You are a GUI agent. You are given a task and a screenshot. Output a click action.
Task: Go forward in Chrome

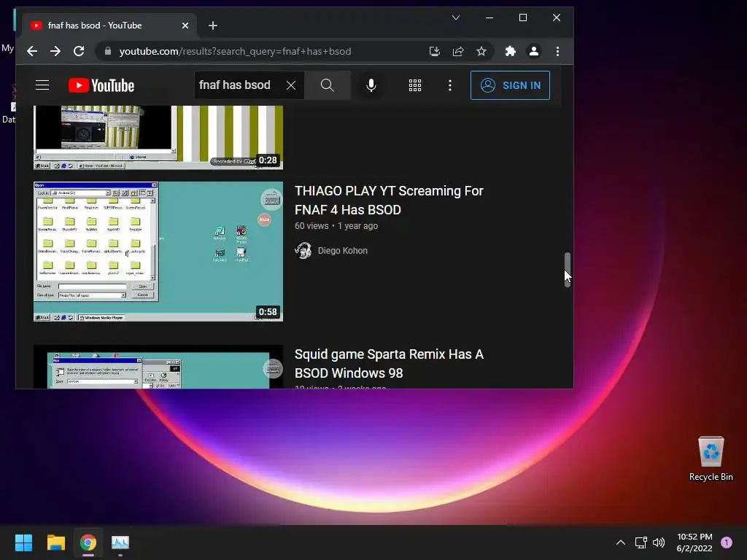[x=55, y=52]
